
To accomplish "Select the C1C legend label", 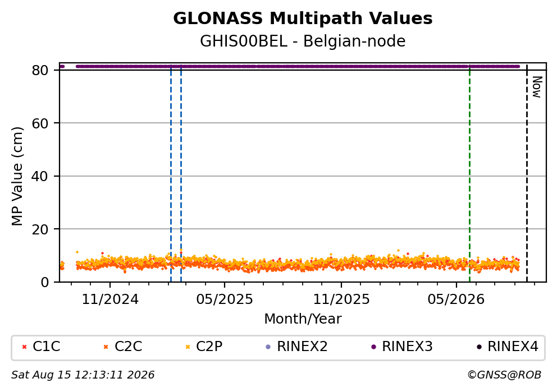I will click(x=47, y=347).
